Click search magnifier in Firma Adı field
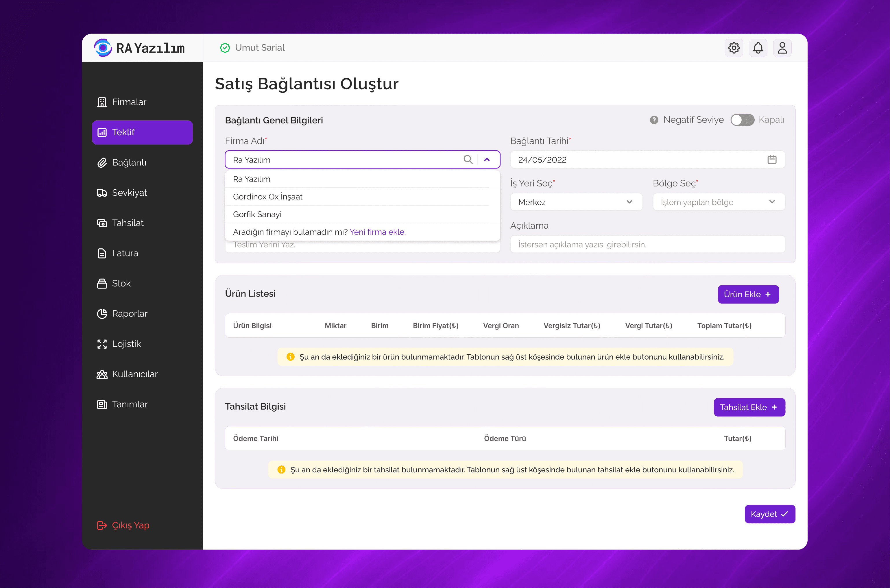 pos(468,160)
